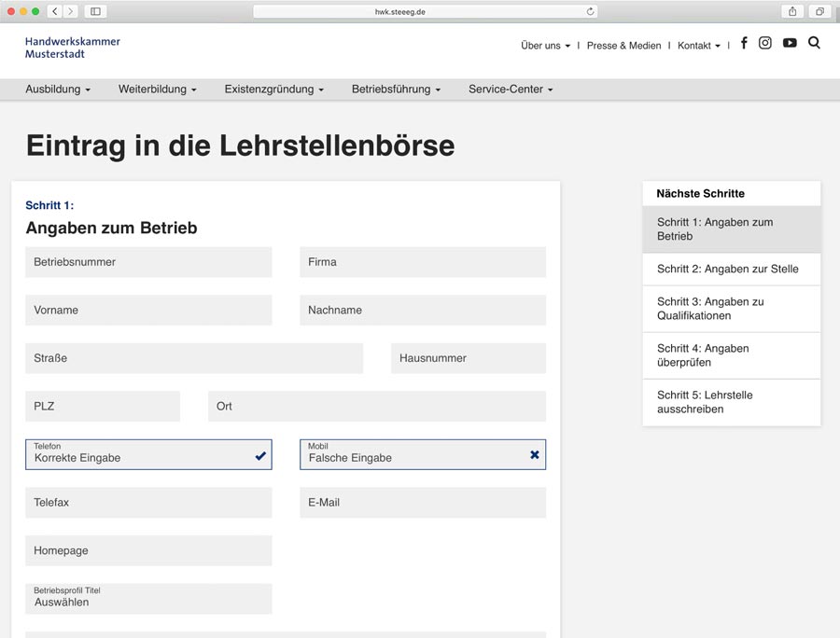Click the X icon in Mobil field
The image size is (840, 638).
point(535,455)
